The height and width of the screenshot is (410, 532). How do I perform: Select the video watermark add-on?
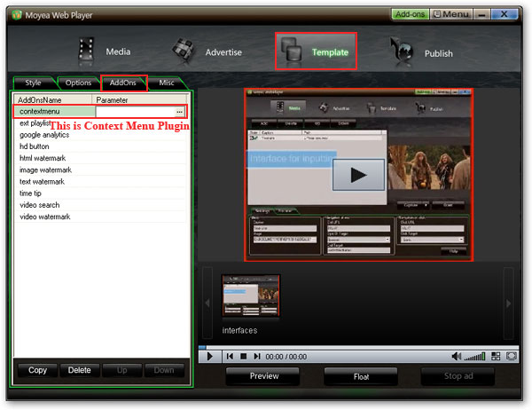100,217
